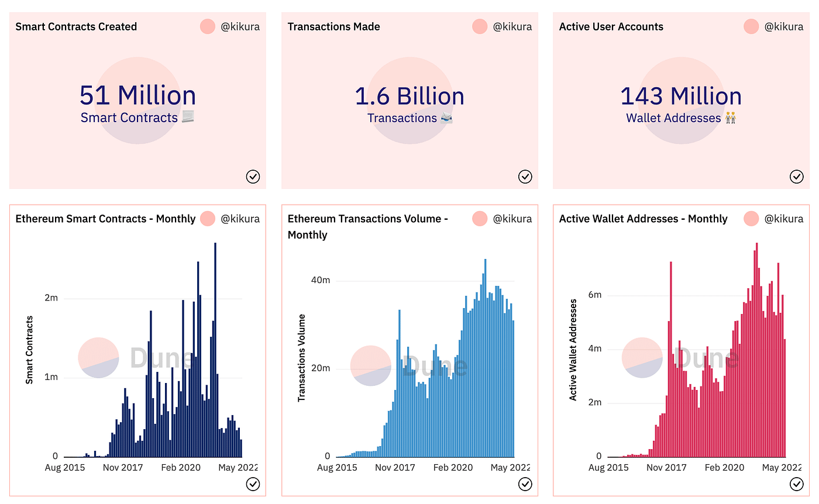Screen dimensions: 819x504
Task: Click @kikura's avatar on the Active Wallet Addresses chart
Action: [x=751, y=218]
